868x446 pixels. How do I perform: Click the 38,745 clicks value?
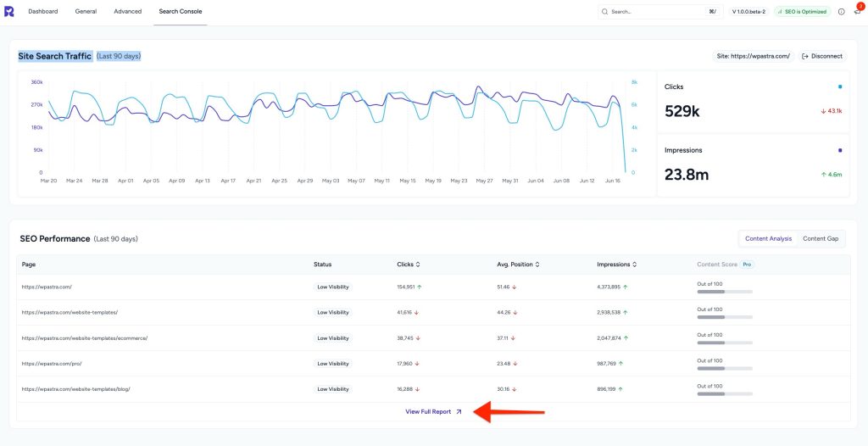point(405,338)
